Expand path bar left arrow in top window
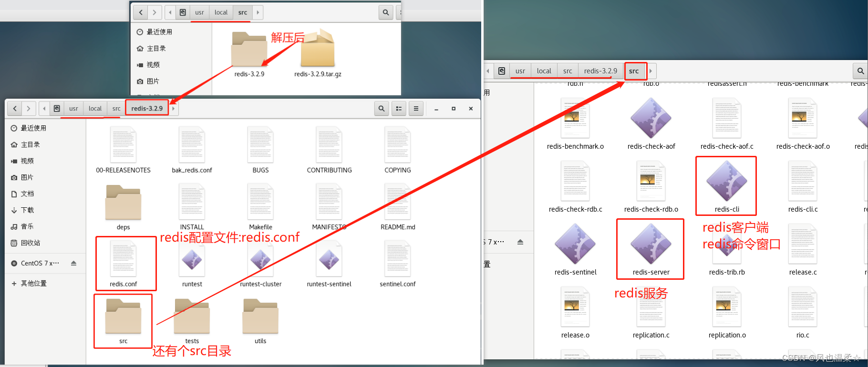 point(170,12)
